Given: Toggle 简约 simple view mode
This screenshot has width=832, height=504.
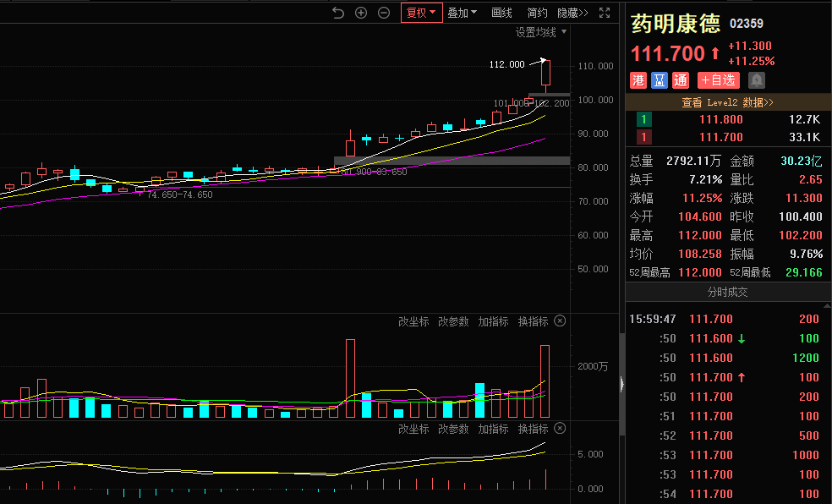Looking at the screenshot, I should pos(537,13).
